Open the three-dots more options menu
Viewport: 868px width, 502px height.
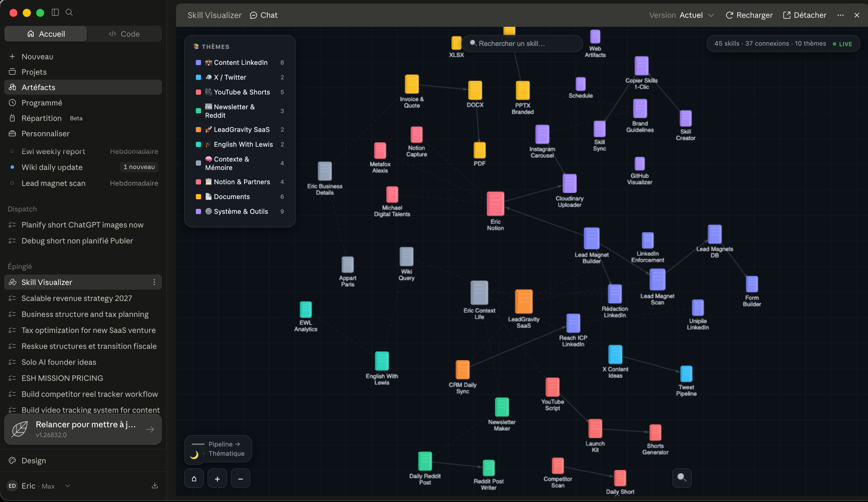tap(841, 15)
